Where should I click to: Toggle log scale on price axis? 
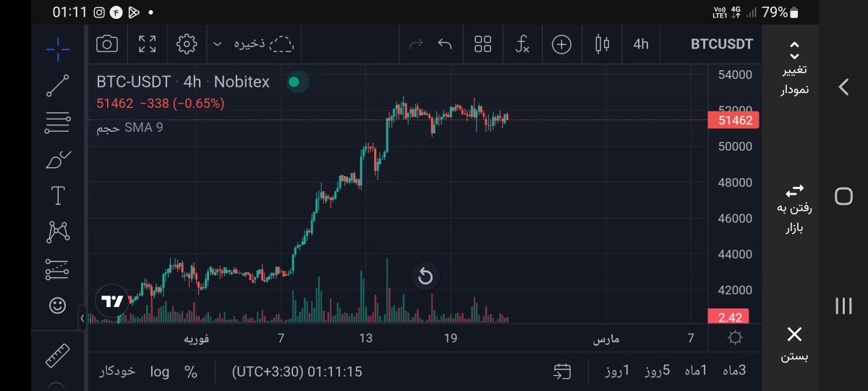click(160, 371)
